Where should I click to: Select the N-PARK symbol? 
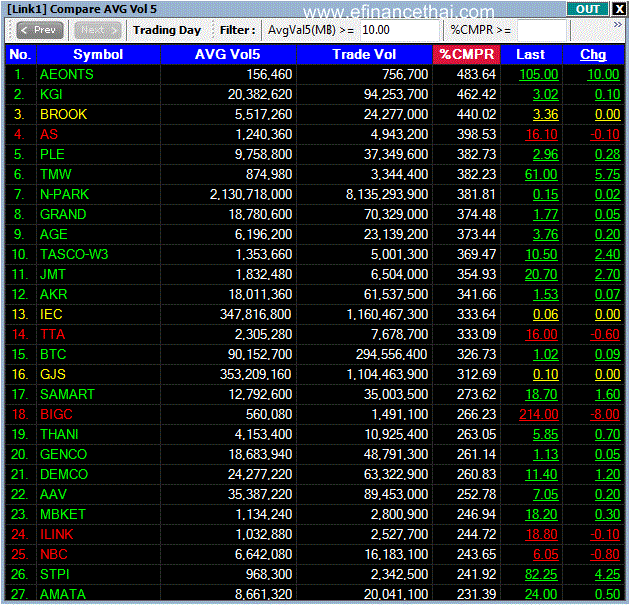64,194
